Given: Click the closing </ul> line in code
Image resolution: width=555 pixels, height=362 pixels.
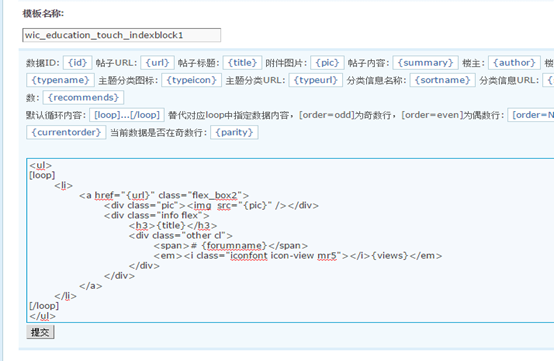Looking at the screenshot, I should (x=42, y=316).
